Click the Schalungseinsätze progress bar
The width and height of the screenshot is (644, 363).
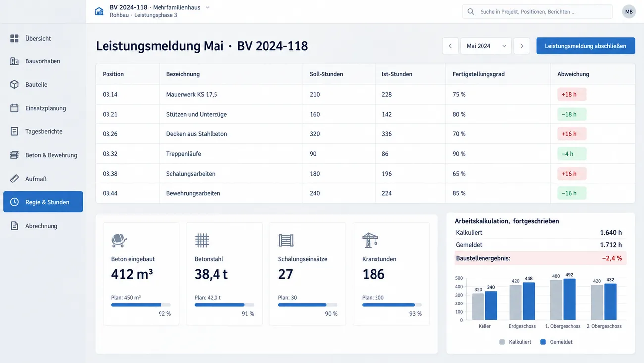(x=308, y=305)
